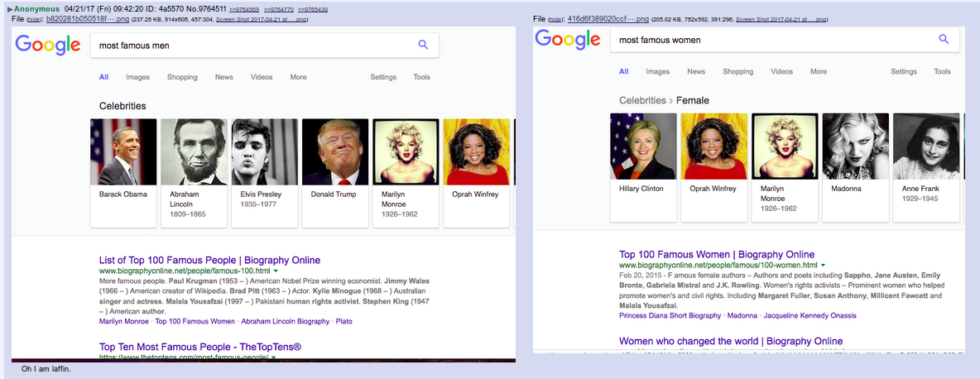Switch to Images tab in the men search
This screenshot has height=379, width=980.
click(137, 78)
